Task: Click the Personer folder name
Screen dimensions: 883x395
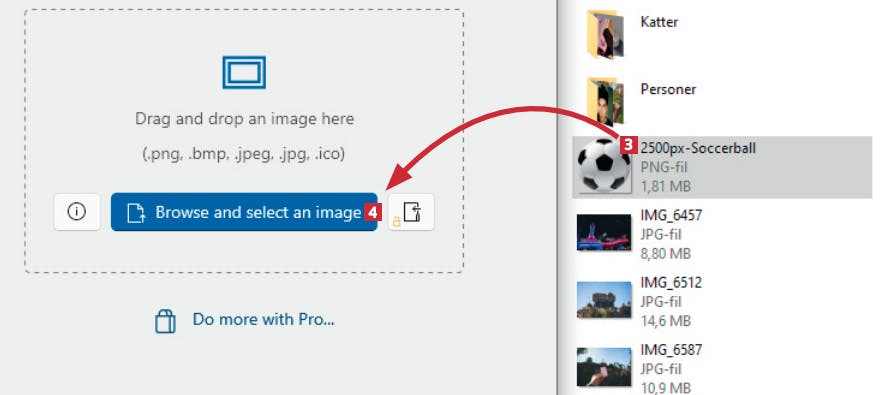Action: [668, 89]
